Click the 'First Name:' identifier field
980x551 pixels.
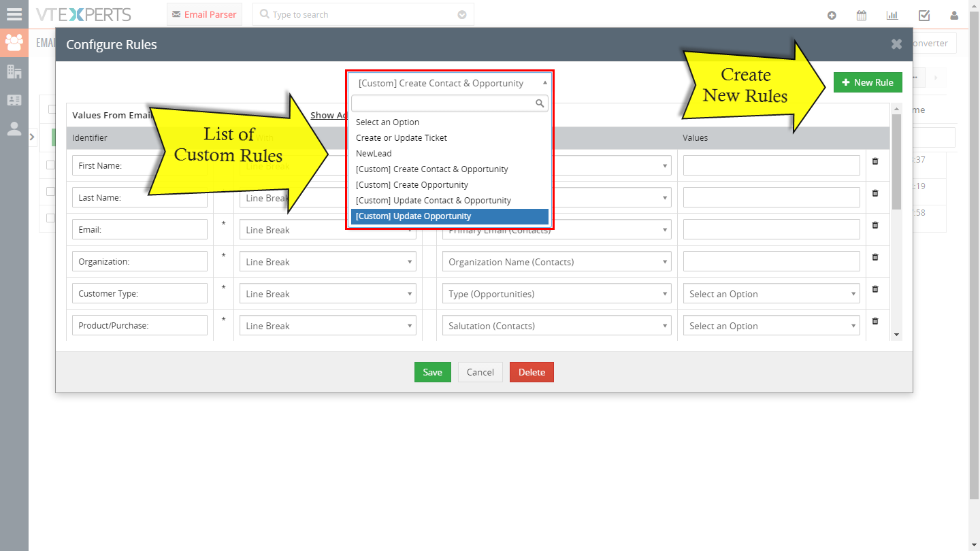pos(140,165)
